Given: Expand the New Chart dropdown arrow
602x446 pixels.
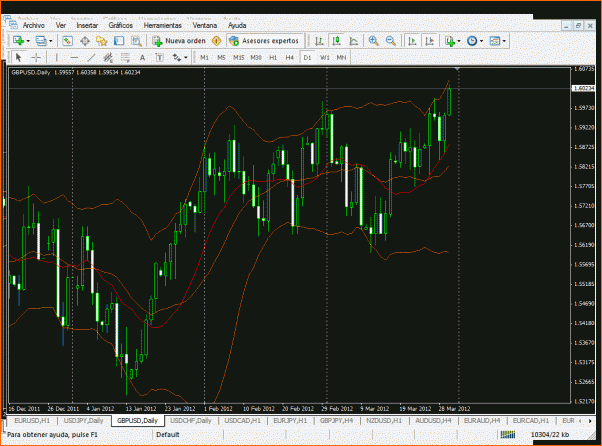Looking at the screenshot, I should (x=28, y=41).
